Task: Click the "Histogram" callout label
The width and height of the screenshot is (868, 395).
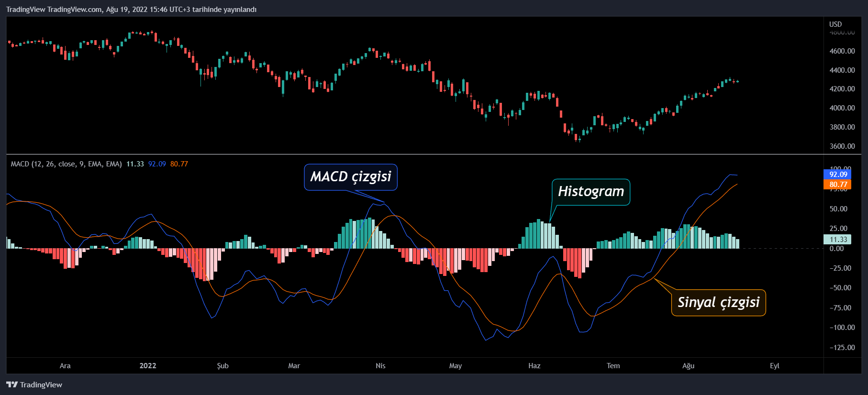Action: pos(591,192)
